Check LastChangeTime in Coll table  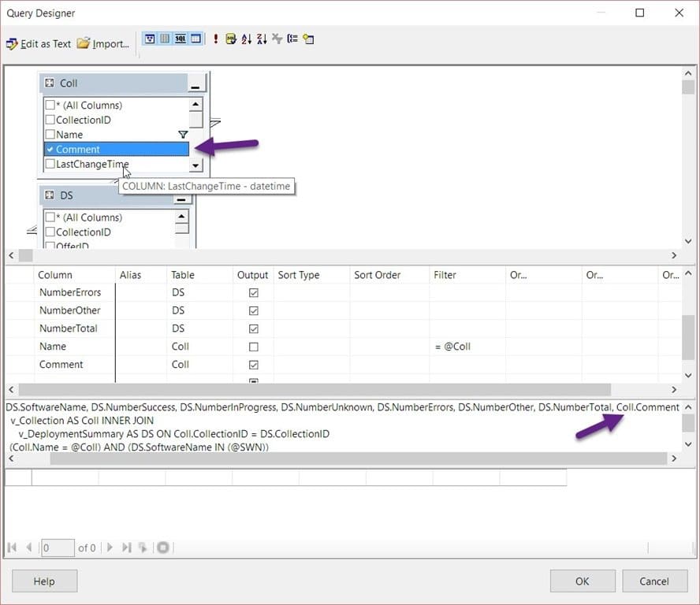coord(50,164)
